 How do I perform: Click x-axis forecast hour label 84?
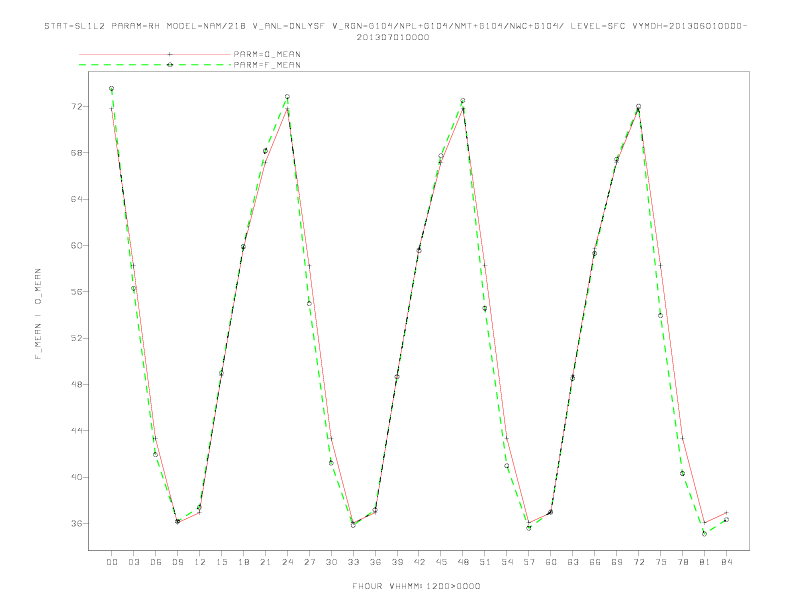[x=726, y=562]
